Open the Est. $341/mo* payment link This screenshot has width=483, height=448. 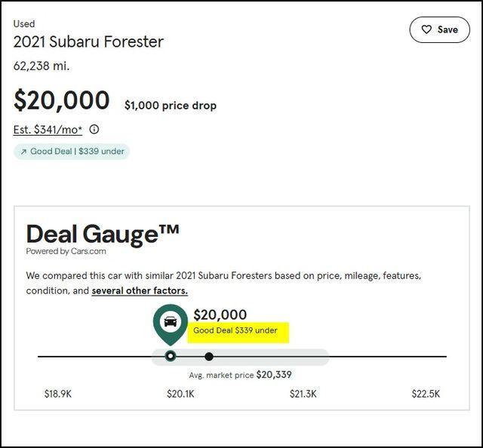48,130
